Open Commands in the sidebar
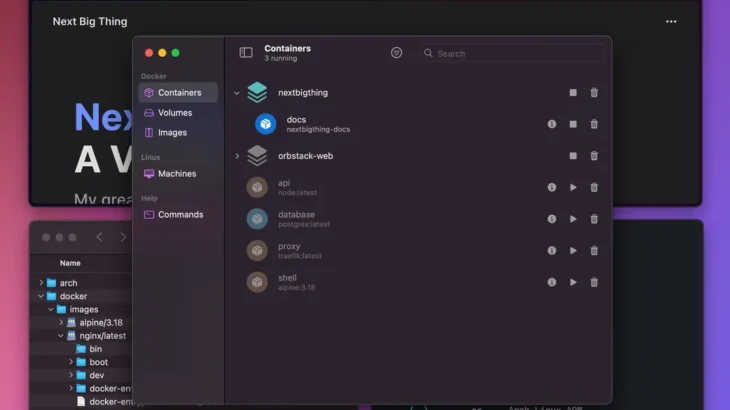 pos(178,215)
